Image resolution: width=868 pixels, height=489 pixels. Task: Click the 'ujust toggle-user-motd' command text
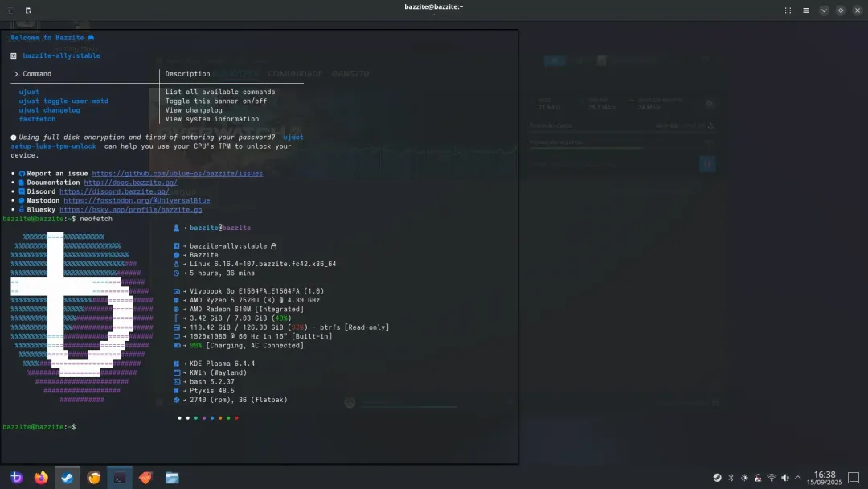click(63, 101)
